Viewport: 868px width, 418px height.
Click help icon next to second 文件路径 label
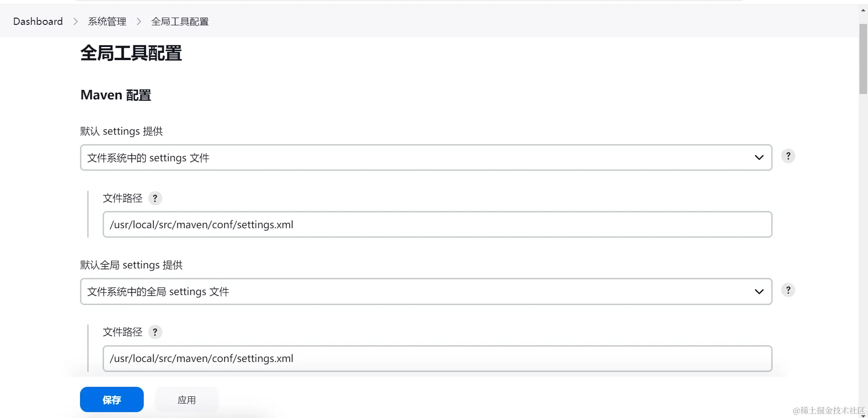click(155, 332)
